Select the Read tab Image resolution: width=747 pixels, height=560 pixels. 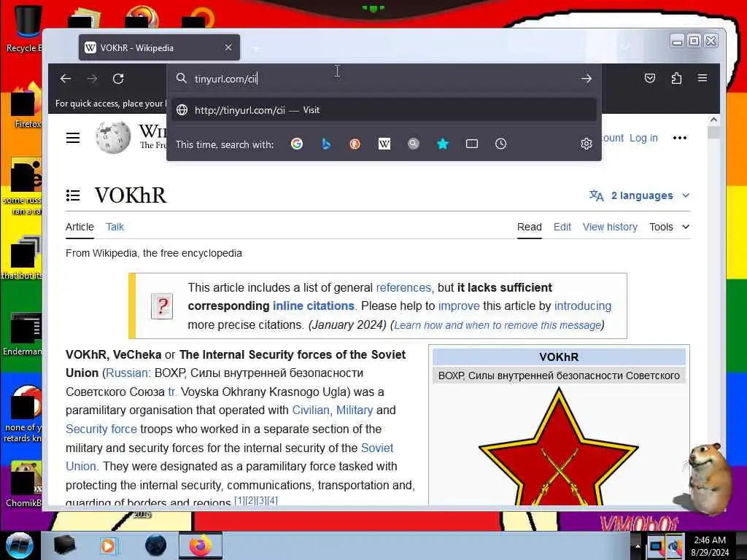coord(530,227)
